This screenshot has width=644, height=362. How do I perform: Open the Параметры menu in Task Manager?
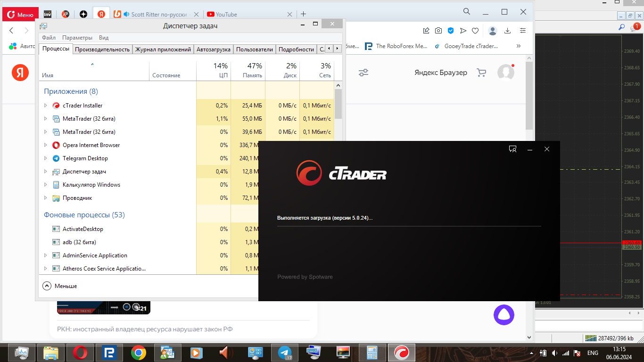click(77, 37)
